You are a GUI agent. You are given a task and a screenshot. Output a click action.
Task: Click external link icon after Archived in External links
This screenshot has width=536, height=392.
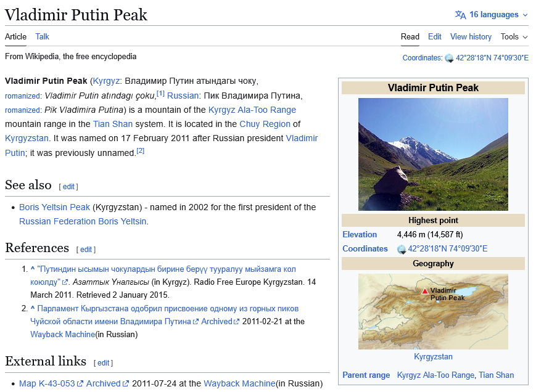tap(126, 384)
